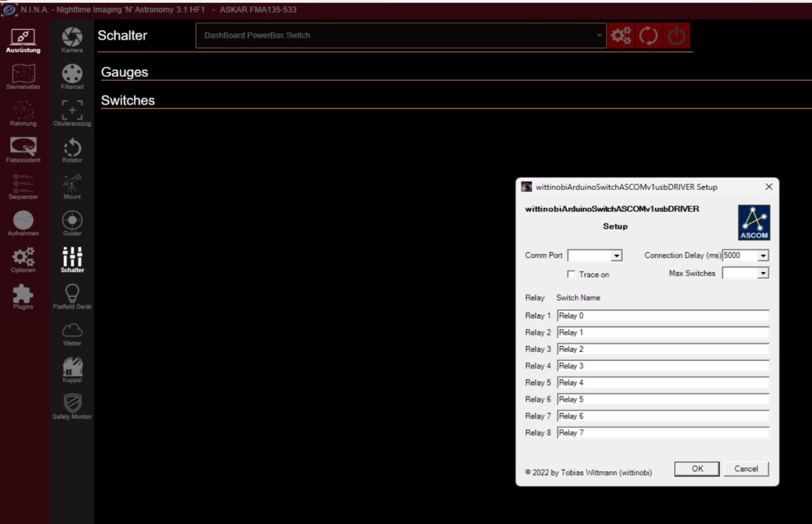Open the Ausrüstung equipment section

pyautogui.click(x=23, y=41)
